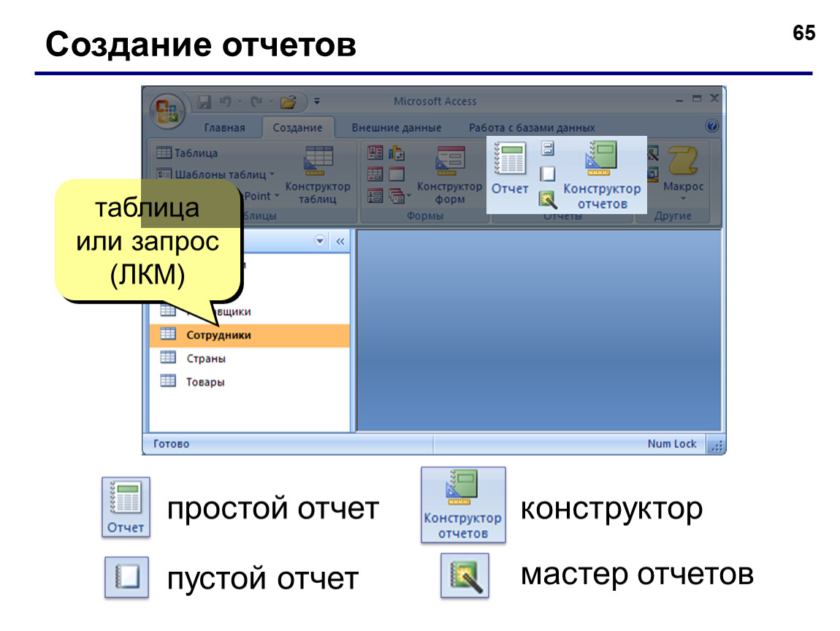This screenshot has height=631, width=840.
Task: Click the table icon beside Товары
Action: (168, 380)
